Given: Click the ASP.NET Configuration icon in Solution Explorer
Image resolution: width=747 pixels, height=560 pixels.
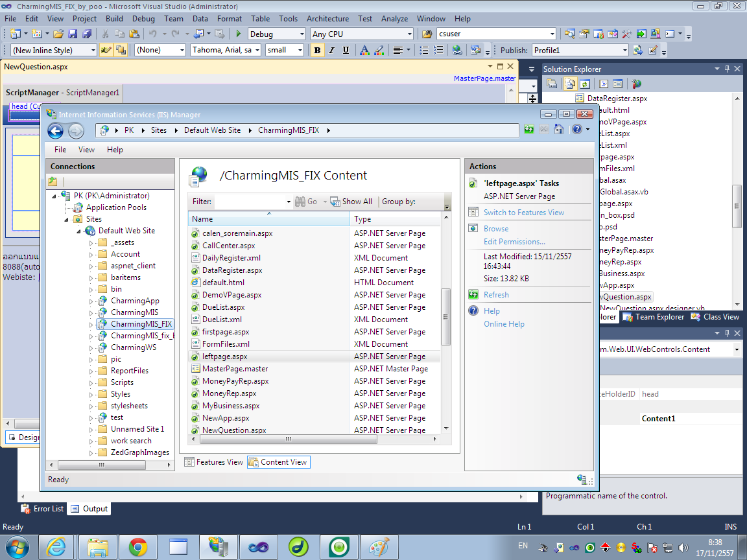Looking at the screenshot, I should [x=637, y=84].
